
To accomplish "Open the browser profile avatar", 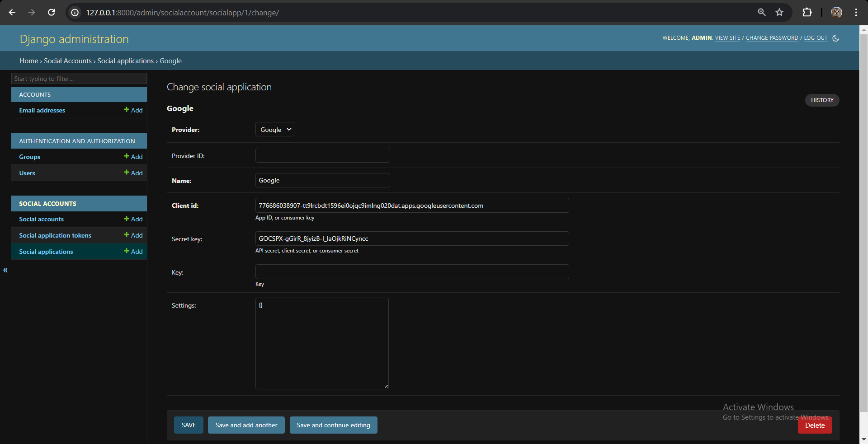I will (836, 12).
